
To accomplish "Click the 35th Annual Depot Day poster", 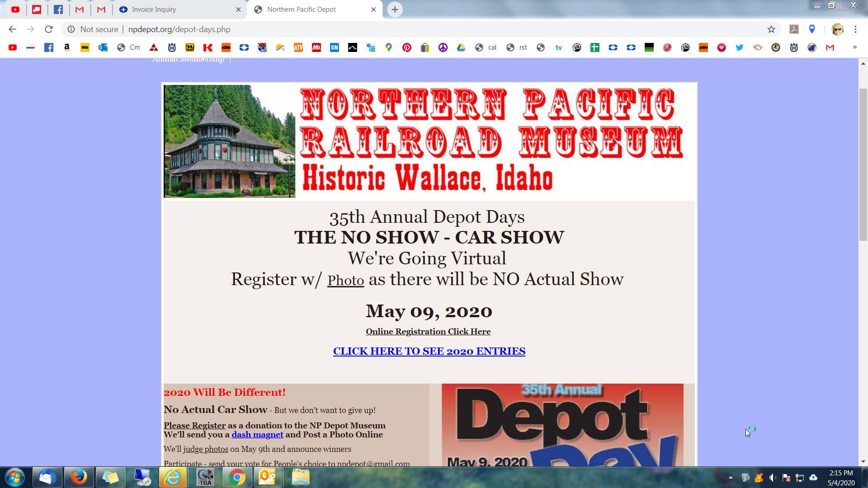I will 562,425.
